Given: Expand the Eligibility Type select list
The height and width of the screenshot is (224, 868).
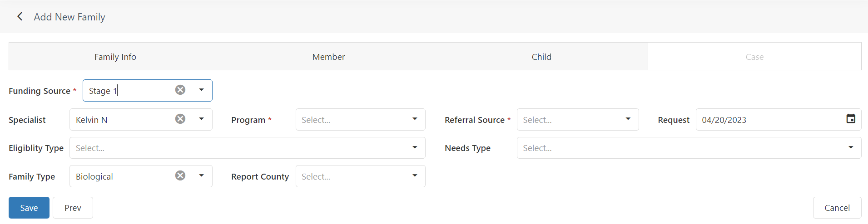Looking at the screenshot, I should (247, 148).
